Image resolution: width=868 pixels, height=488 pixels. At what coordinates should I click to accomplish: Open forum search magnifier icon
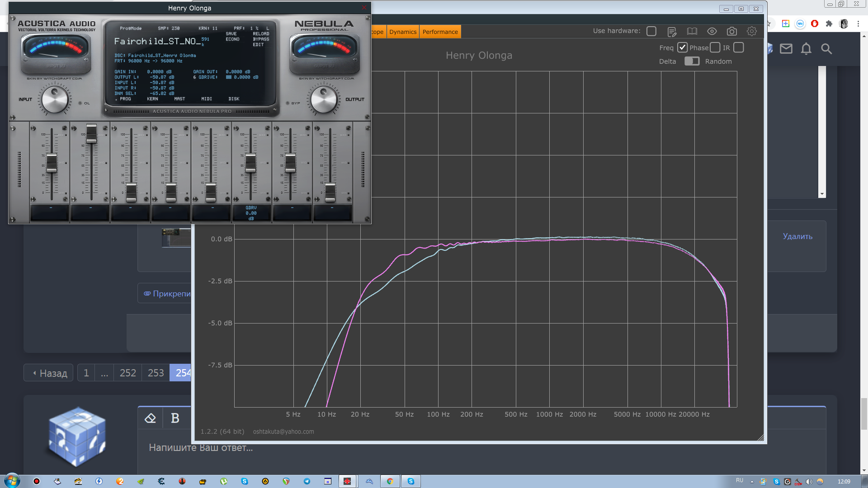pos(826,48)
